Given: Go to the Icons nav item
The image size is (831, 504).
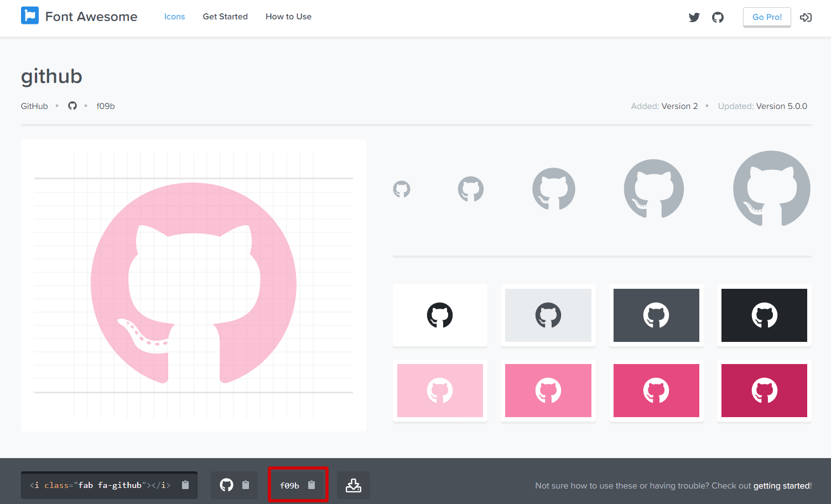Looking at the screenshot, I should (x=174, y=17).
